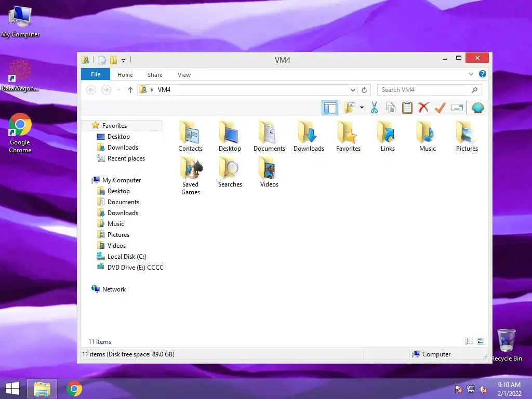This screenshot has height=399, width=532.
Task: Click File Explorer in the taskbar
Action: (42, 389)
